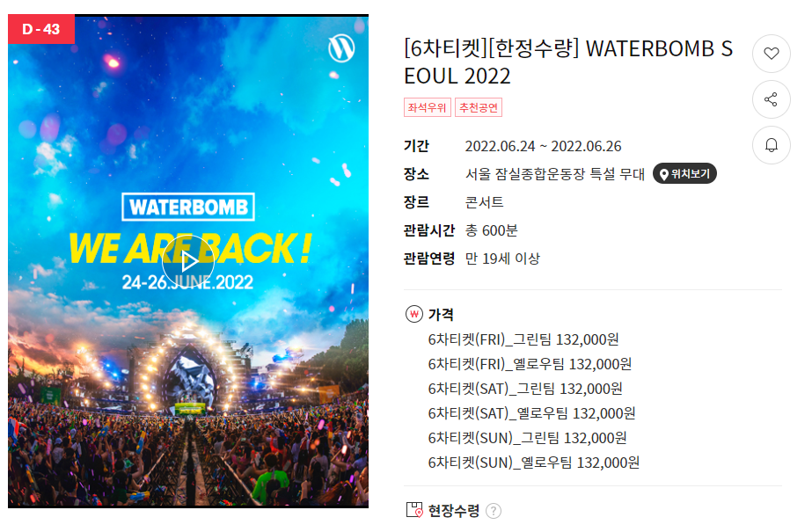The height and width of the screenshot is (532, 812).
Task: Click the D-43 countdown badge
Action: [41, 30]
